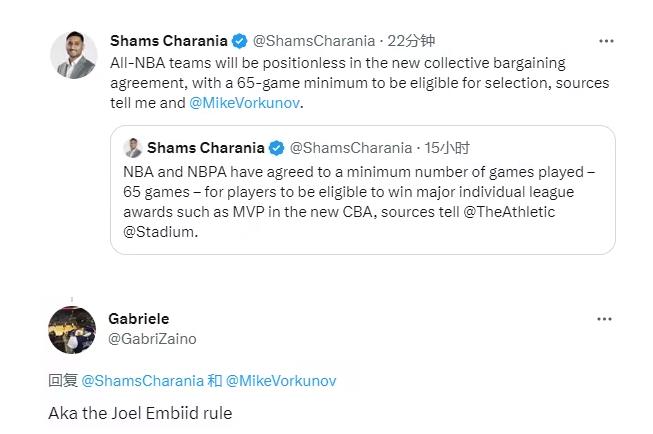Click small avatar inside the quoted tweet
The height and width of the screenshot is (434, 653).
coord(132,148)
